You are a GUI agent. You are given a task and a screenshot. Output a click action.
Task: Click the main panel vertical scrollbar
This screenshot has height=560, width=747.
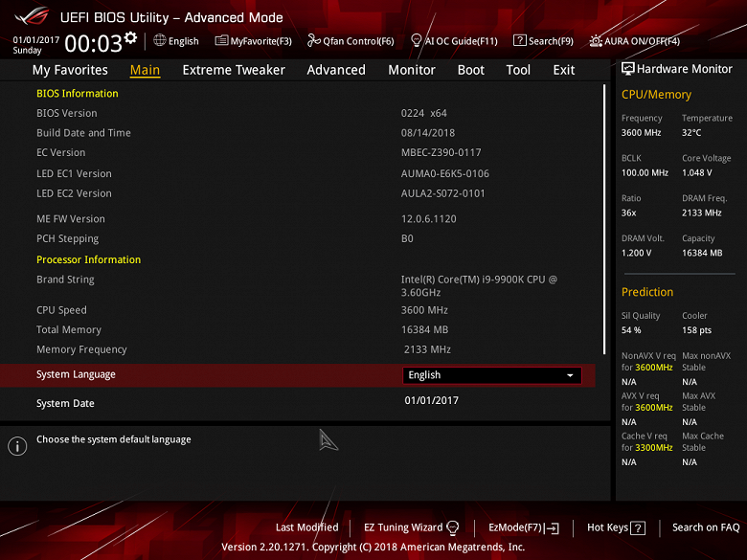tap(604, 219)
